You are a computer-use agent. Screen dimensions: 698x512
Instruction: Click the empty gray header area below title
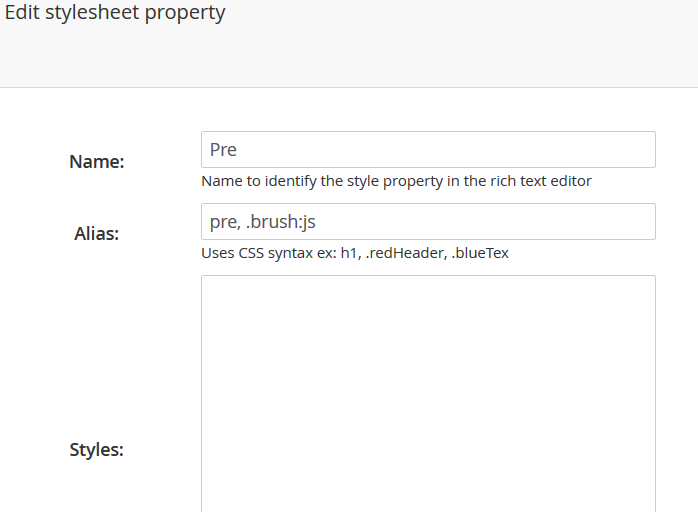pyautogui.click(x=349, y=58)
